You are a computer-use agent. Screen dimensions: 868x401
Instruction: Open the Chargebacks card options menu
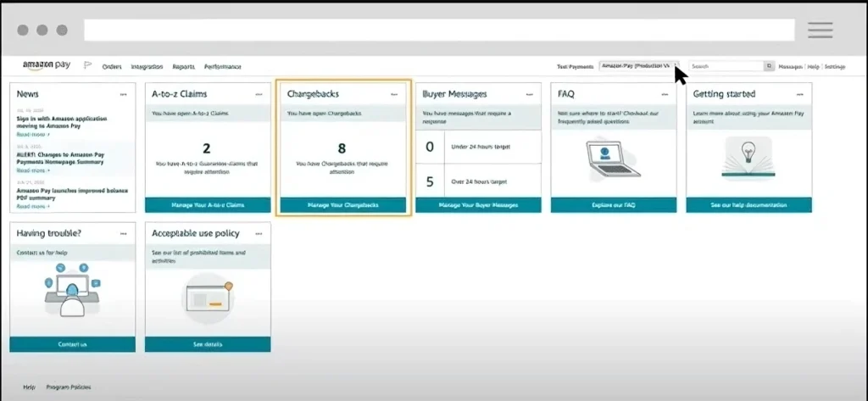[393, 94]
